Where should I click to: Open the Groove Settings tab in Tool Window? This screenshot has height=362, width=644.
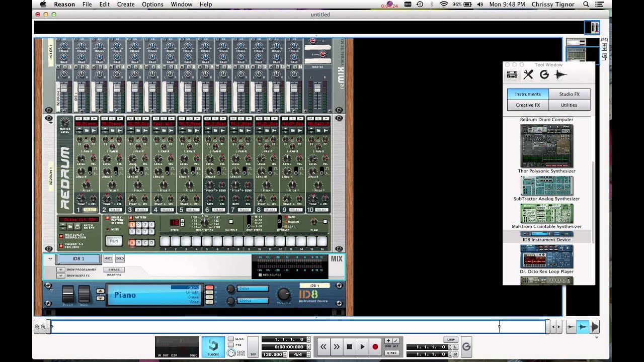(544, 75)
